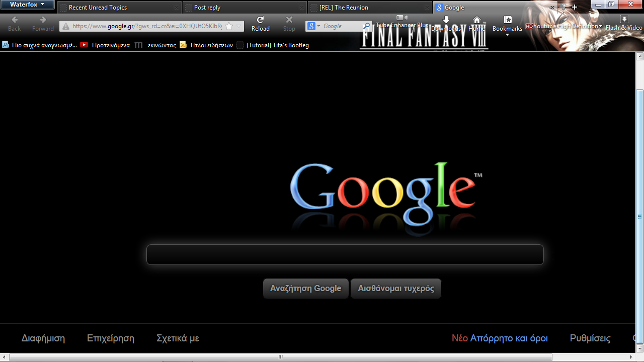Go Forward in browser history
Image resolution: width=644 pixels, height=362 pixels.
43,24
